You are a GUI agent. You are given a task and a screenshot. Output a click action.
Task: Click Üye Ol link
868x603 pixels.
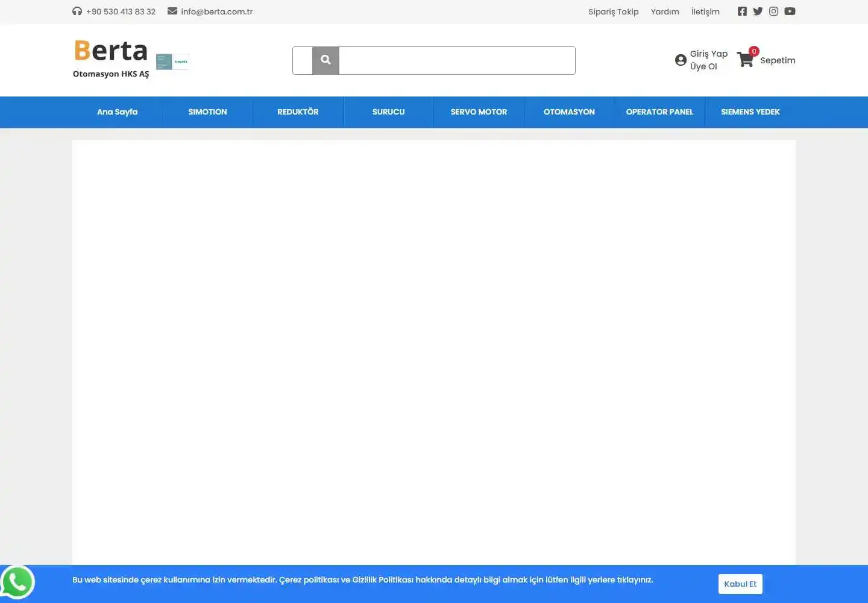(703, 66)
